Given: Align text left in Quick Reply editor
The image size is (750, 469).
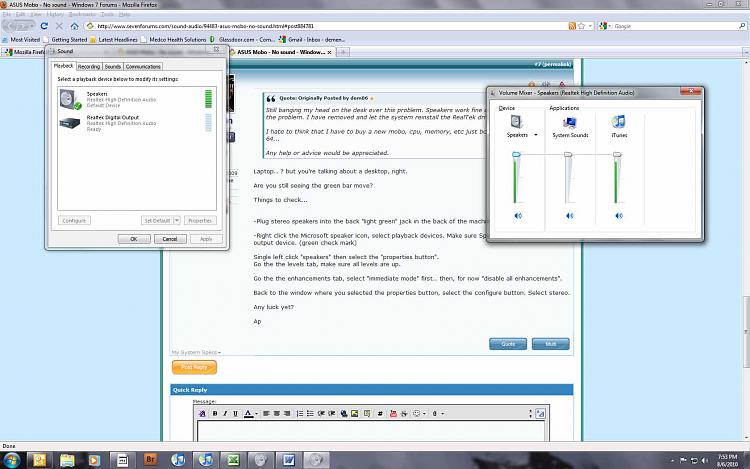Looking at the screenshot, I should click(x=266, y=414).
